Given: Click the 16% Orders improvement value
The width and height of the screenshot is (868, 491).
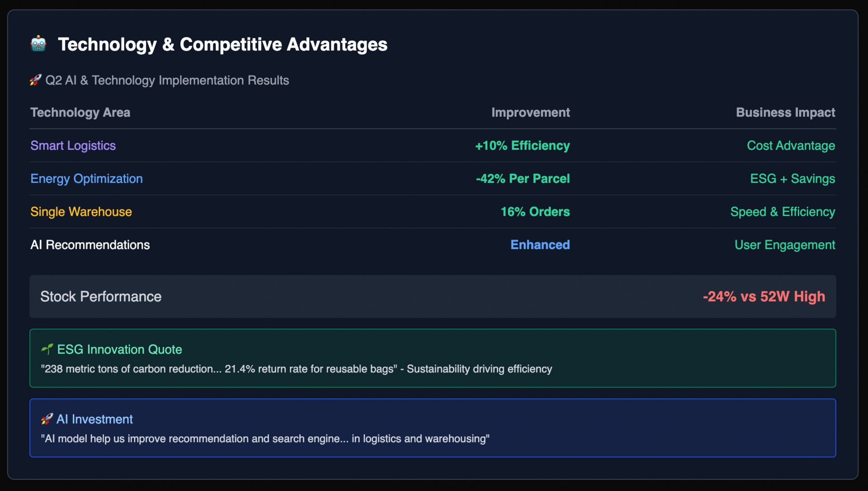Looking at the screenshot, I should click(x=535, y=212).
